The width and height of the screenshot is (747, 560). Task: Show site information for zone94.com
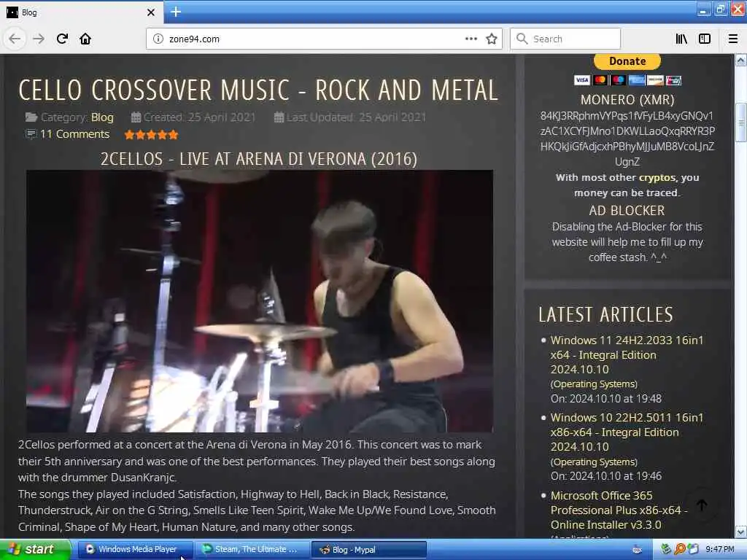point(158,39)
